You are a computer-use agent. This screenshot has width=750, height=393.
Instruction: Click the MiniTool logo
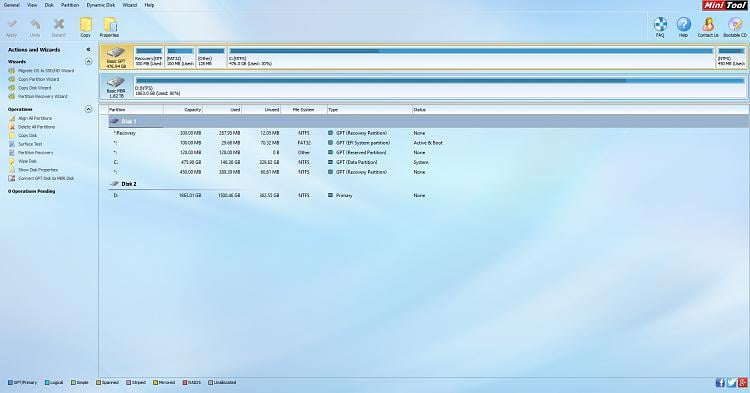point(726,5)
